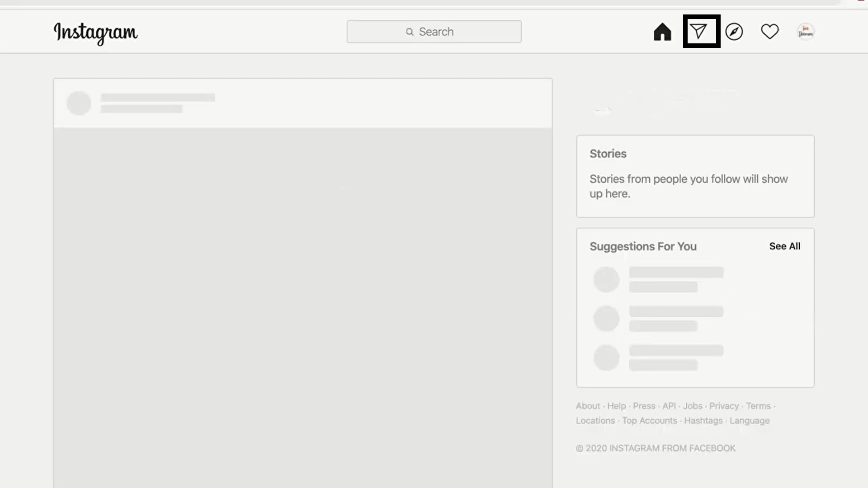The height and width of the screenshot is (488, 868).
Task: Open the Locations footer link
Action: pyautogui.click(x=595, y=420)
